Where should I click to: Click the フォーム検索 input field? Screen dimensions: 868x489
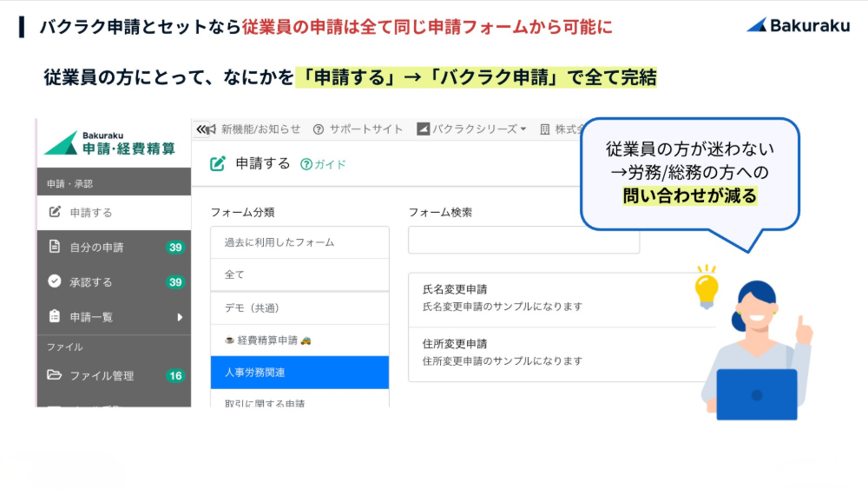523,240
